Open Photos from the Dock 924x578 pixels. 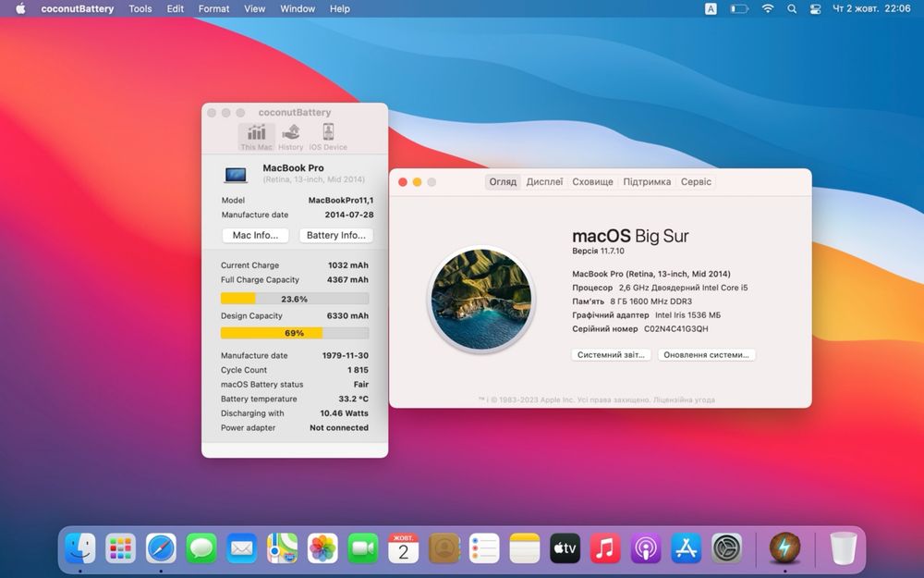322,548
